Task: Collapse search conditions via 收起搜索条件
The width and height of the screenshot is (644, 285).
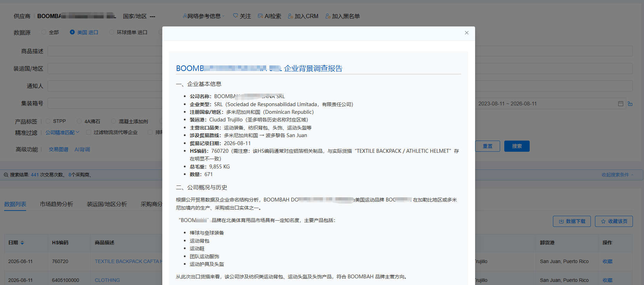Action: (x=618, y=175)
